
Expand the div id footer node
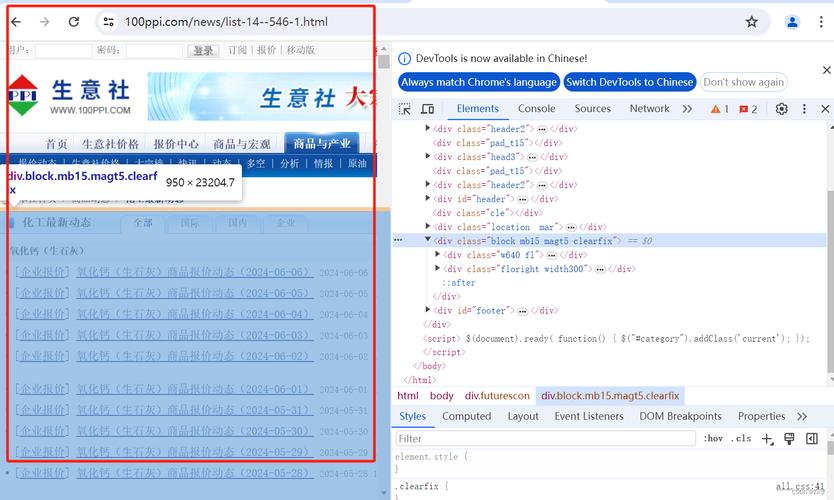tap(427, 310)
